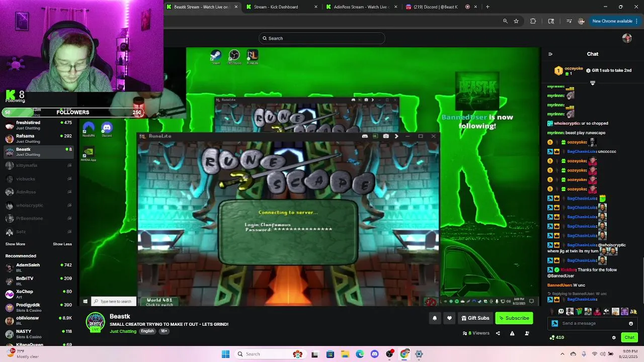Screen dimensions: 644x362
Task: Click the Beastk channel avatar
Action: pyautogui.click(x=95, y=322)
